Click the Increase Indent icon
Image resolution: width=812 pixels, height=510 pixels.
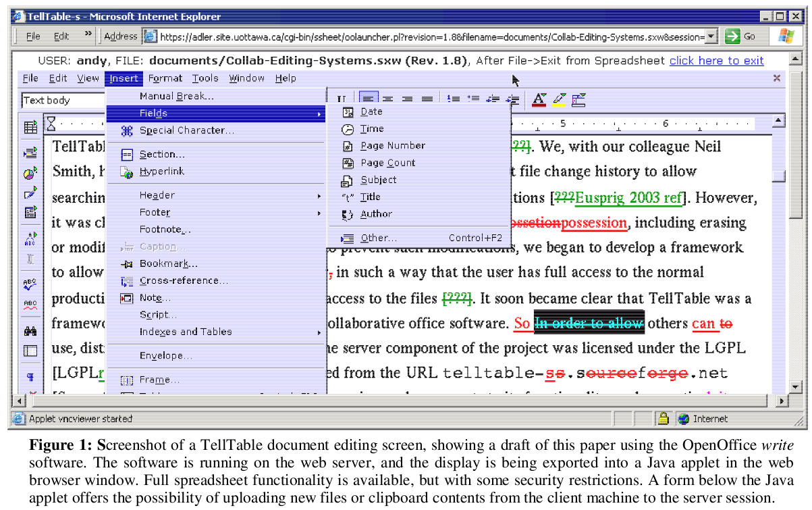pyautogui.click(x=514, y=99)
